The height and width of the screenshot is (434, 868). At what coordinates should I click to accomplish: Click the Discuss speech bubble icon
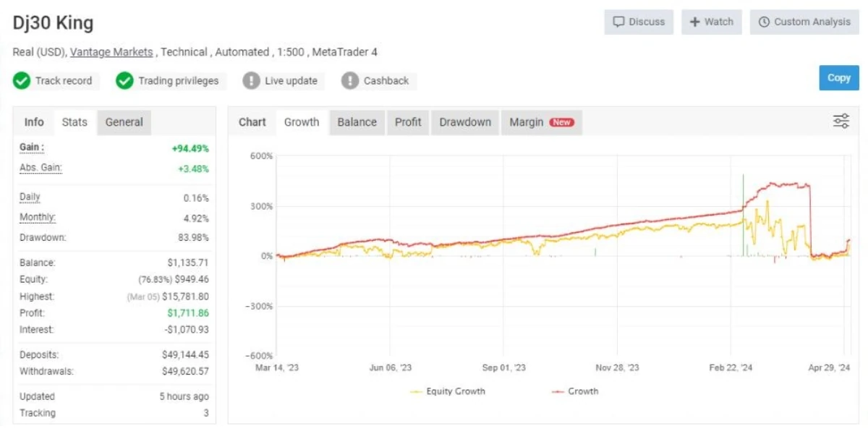click(x=618, y=22)
